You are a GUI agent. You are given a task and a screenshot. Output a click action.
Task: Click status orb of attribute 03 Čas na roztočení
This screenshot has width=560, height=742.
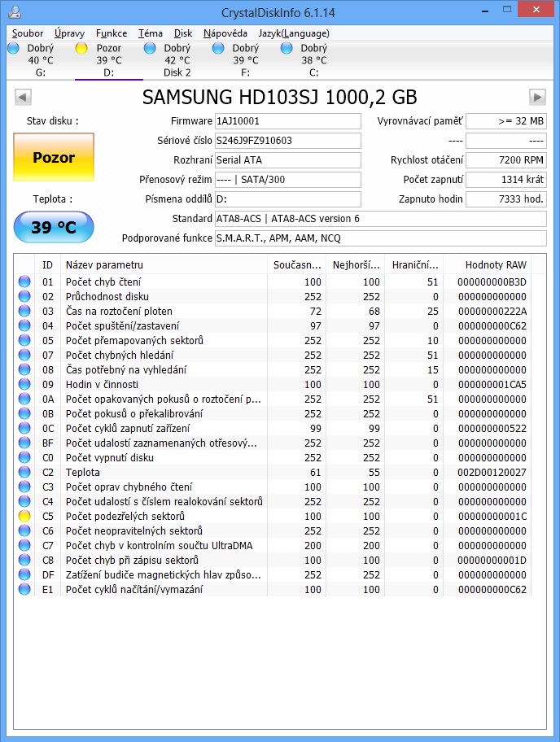(24, 311)
